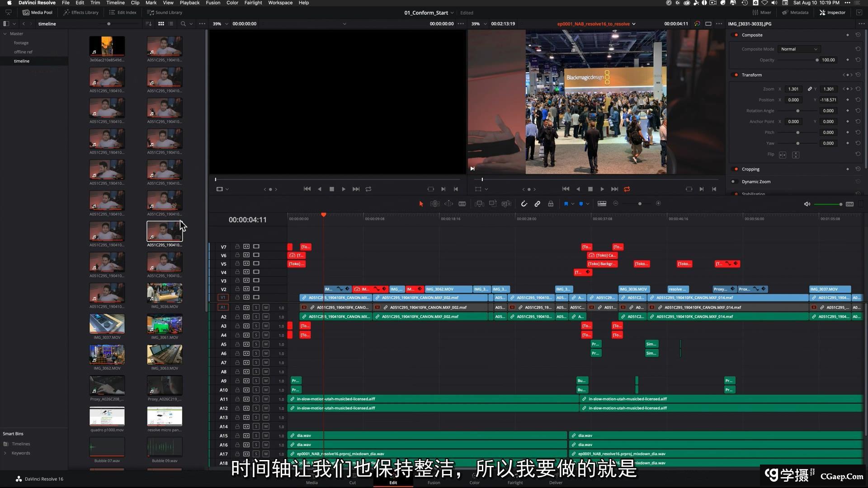Activate the Blade Edit Mode tool
The image size is (868, 488).
pos(462,204)
